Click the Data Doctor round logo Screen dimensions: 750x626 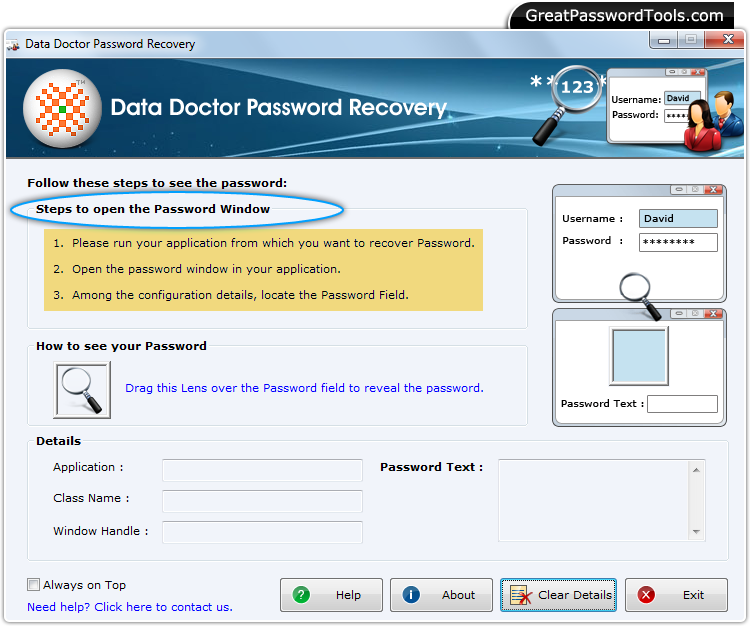click(62, 108)
